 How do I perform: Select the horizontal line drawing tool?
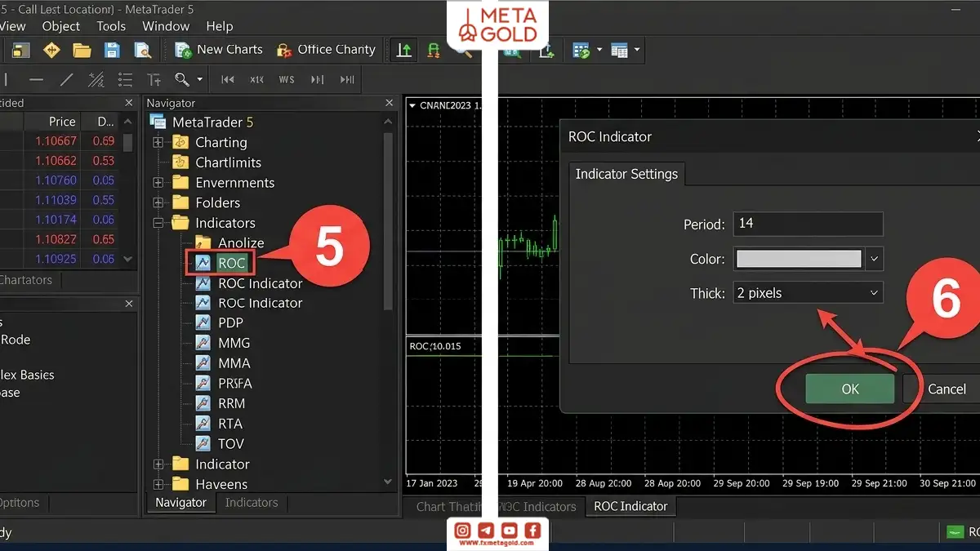tap(36, 80)
